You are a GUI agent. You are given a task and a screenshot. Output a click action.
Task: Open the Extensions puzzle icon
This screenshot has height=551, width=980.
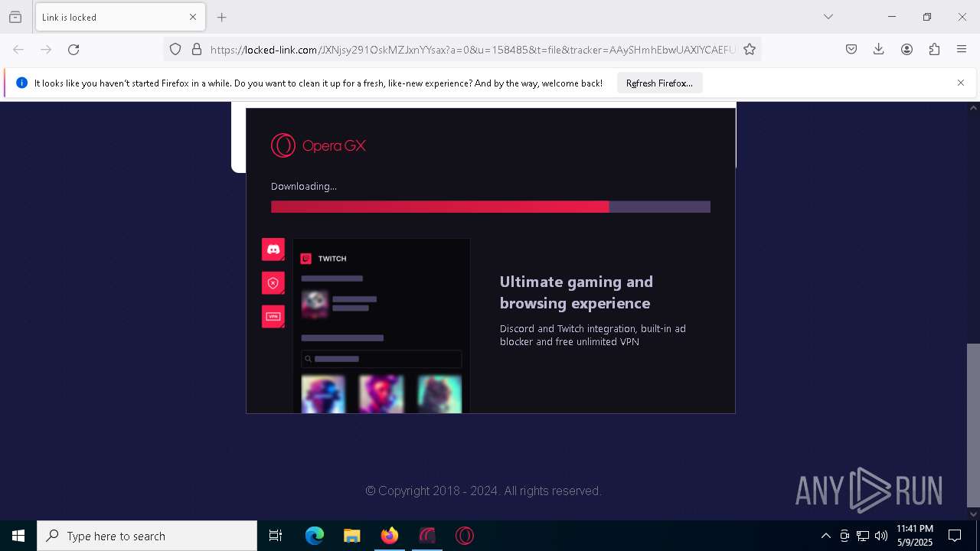pyautogui.click(x=934, y=50)
